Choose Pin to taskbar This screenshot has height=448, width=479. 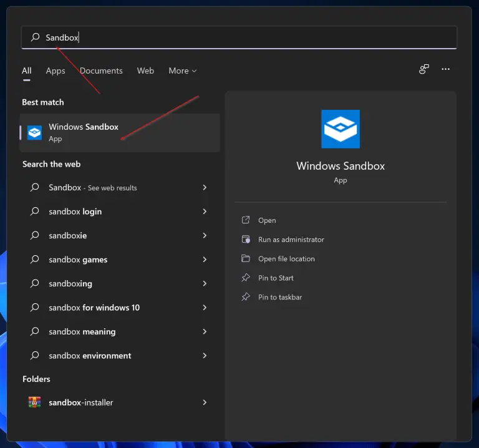click(280, 297)
